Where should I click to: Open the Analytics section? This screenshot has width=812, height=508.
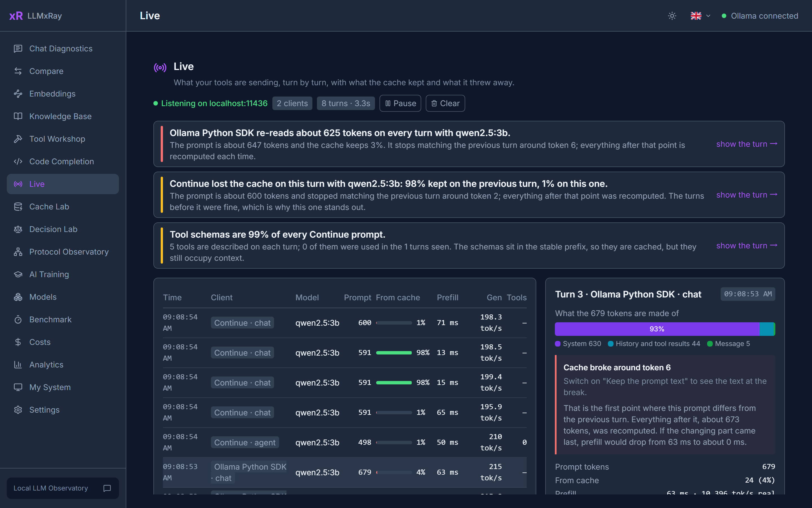pos(63,365)
